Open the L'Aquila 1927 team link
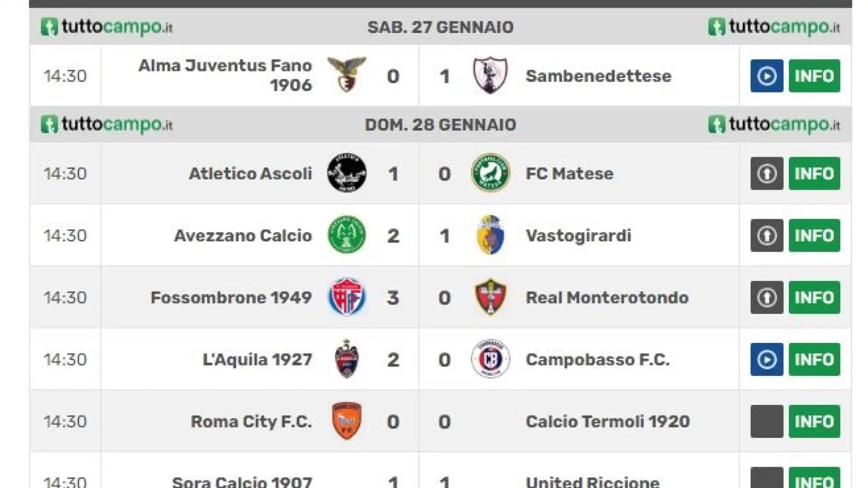 (257, 360)
